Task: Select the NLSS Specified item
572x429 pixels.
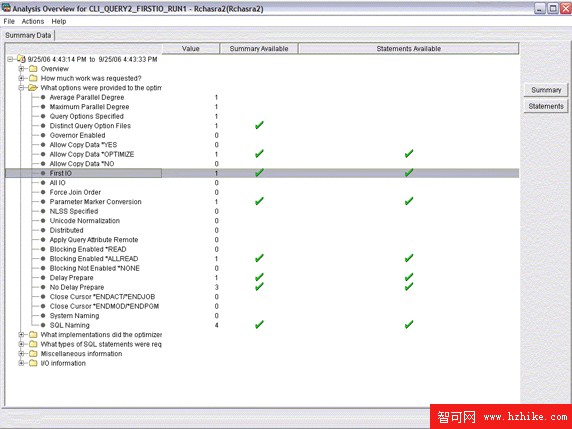Action: pos(74,211)
